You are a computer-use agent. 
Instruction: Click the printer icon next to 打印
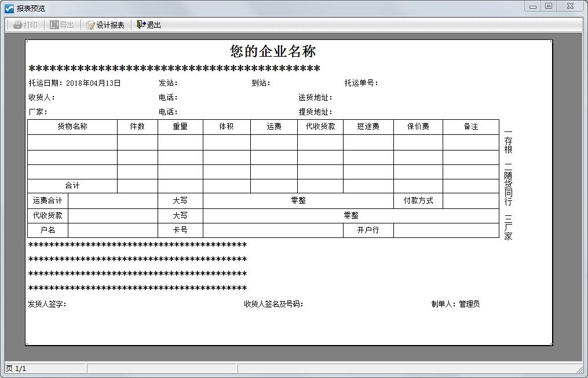point(17,25)
